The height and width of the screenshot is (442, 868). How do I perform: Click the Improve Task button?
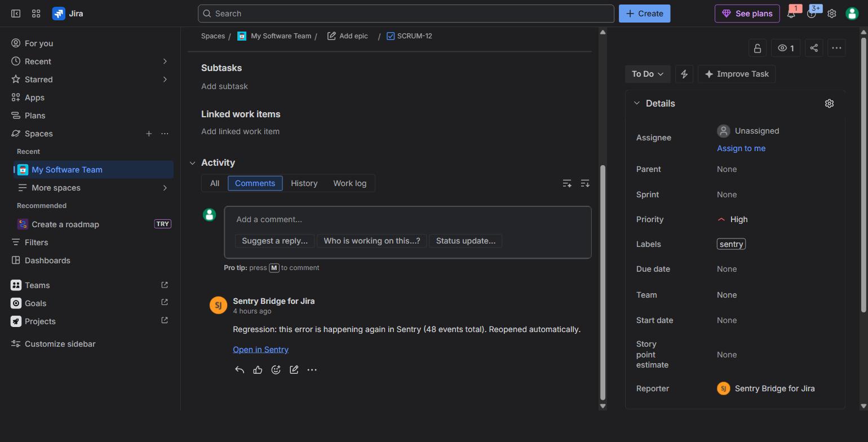click(737, 74)
